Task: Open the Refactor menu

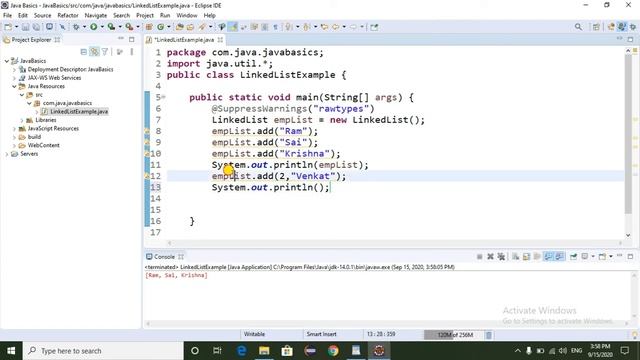Action: 68,15
